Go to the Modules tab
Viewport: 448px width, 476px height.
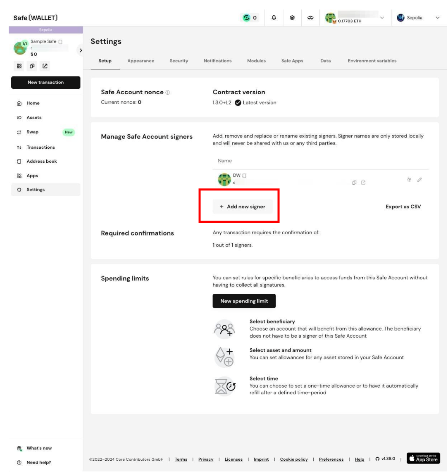(256, 61)
